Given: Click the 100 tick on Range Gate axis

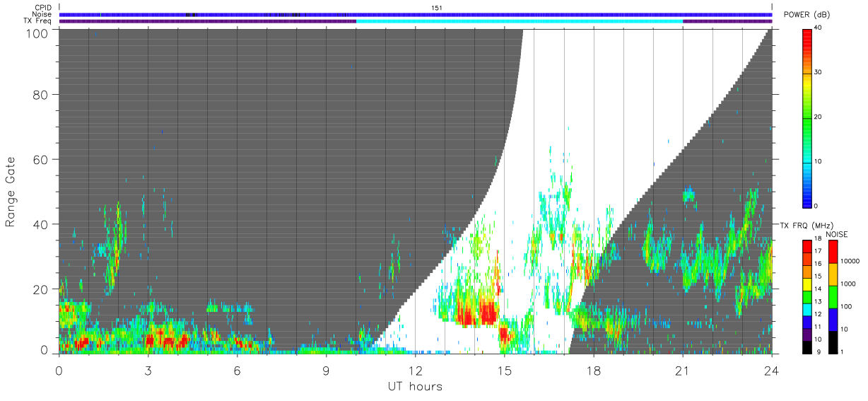Looking at the screenshot, I should click(37, 33).
